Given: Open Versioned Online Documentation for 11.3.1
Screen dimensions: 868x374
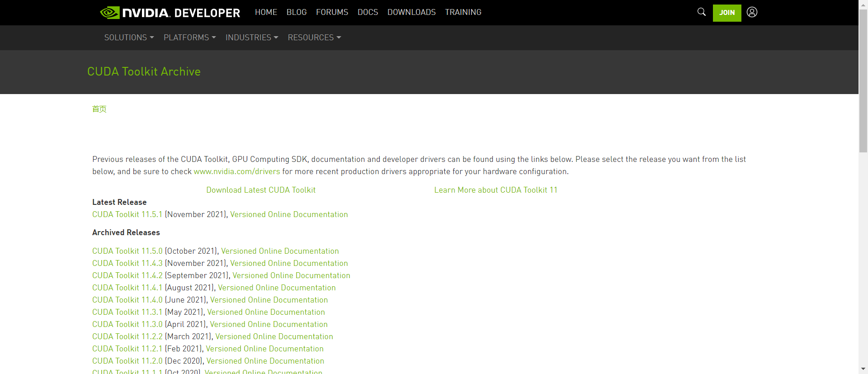Looking at the screenshot, I should tap(266, 312).
